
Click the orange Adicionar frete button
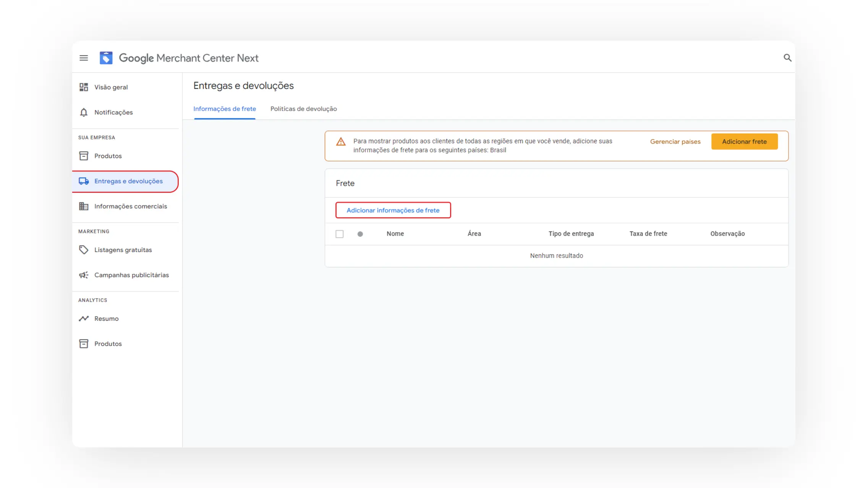(744, 142)
